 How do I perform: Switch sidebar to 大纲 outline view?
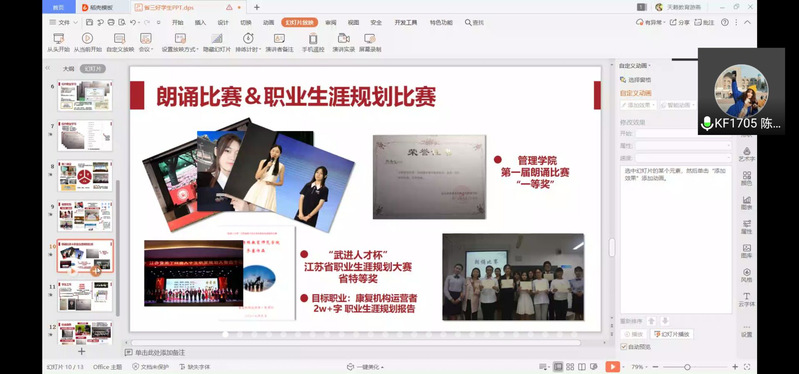pyautogui.click(x=68, y=69)
